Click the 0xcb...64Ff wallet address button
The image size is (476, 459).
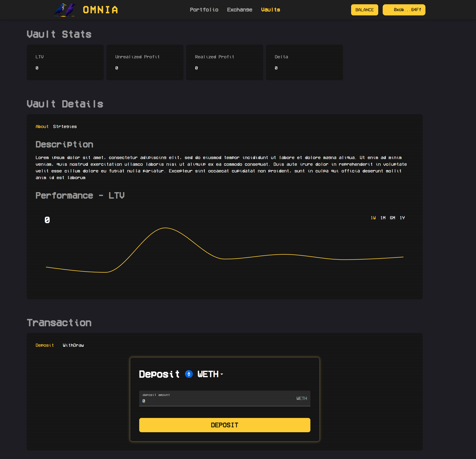coord(404,10)
